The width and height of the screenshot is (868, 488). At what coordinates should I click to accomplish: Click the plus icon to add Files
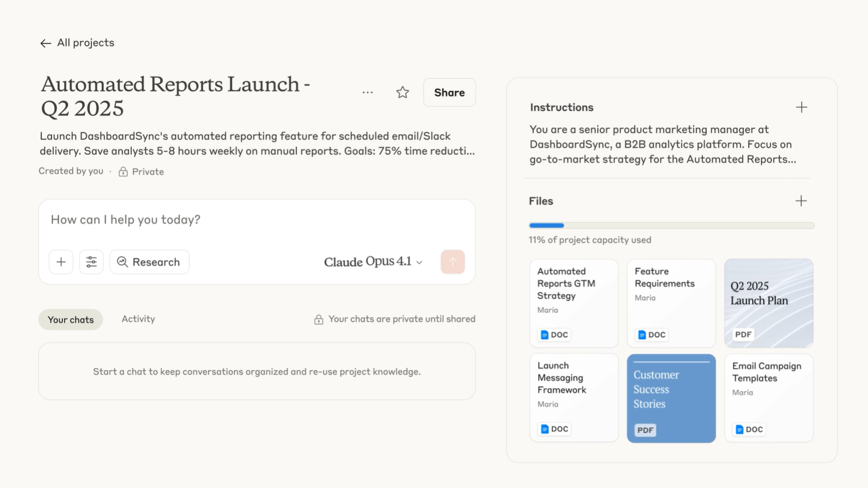tap(802, 200)
